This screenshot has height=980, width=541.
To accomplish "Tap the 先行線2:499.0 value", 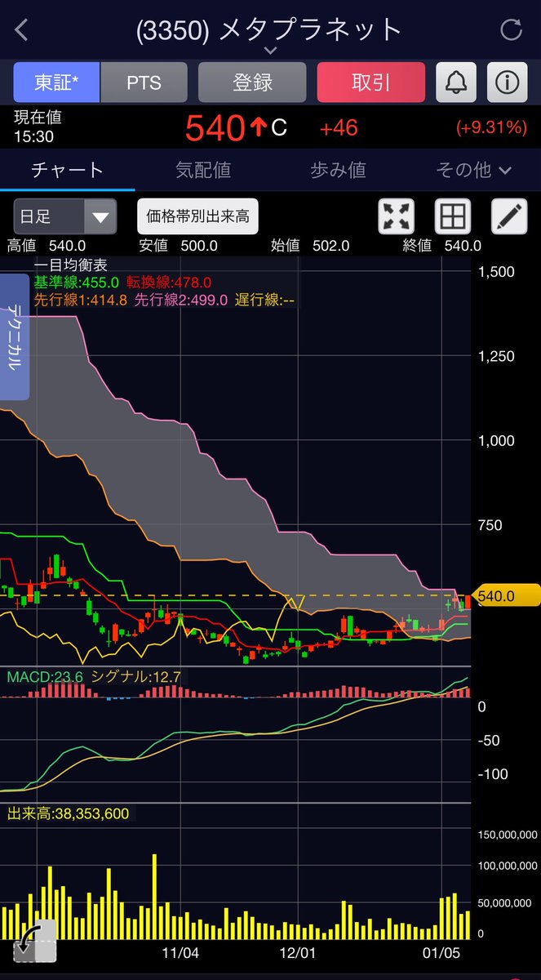I will 181,300.
